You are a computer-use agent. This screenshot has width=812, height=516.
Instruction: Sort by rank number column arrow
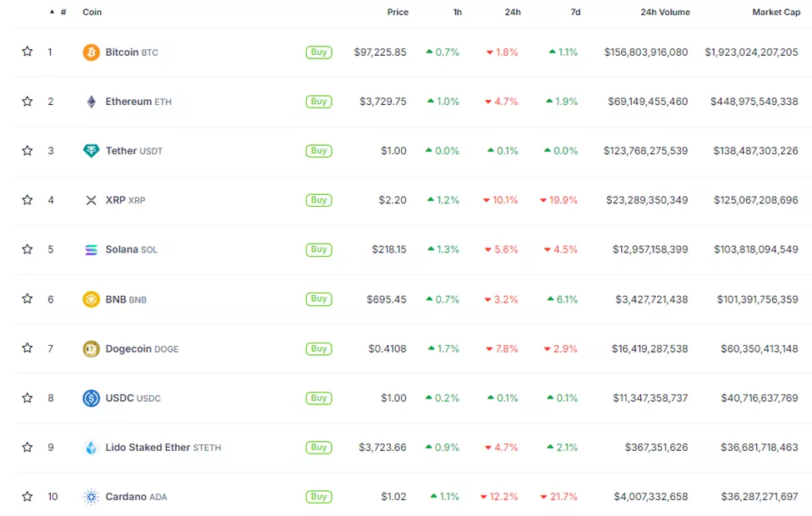53,13
